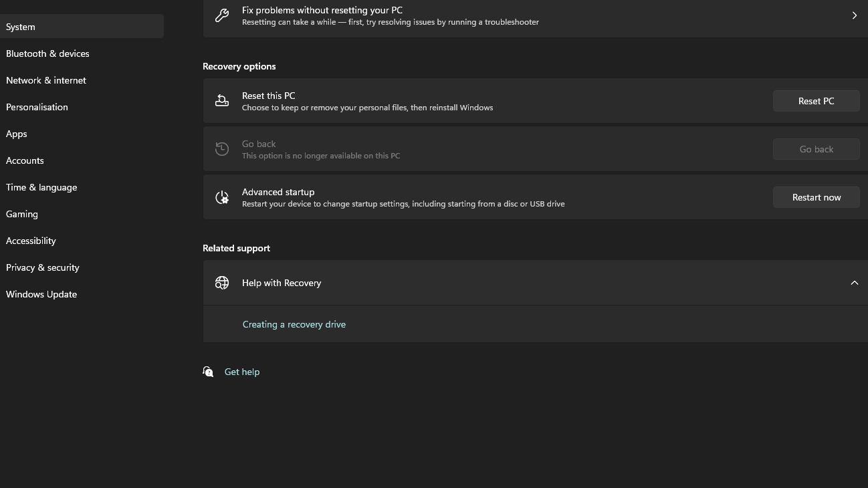
Task: Open the Get help link
Action: (x=242, y=372)
